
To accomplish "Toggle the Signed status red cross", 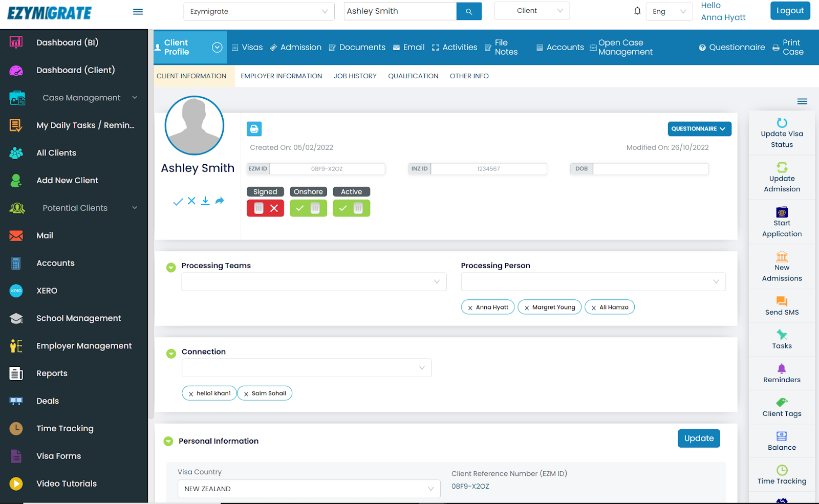I will coord(275,208).
